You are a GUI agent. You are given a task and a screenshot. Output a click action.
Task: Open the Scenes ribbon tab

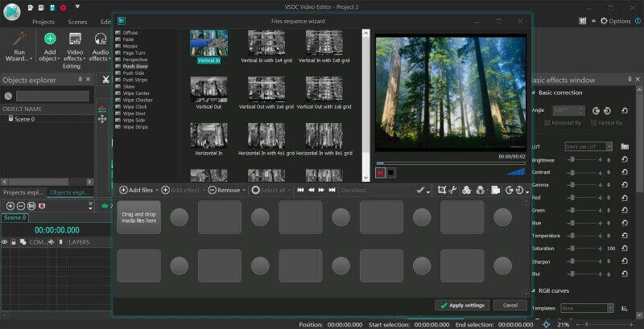pyautogui.click(x=77, y=22)
